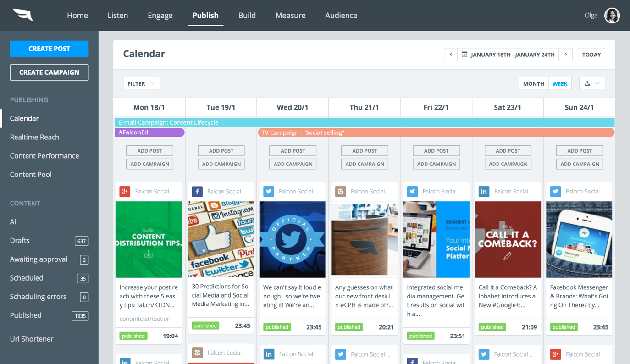Add a campaign on Sat 23/1
Screen dimensions: 630x364
tap(508, 164)
